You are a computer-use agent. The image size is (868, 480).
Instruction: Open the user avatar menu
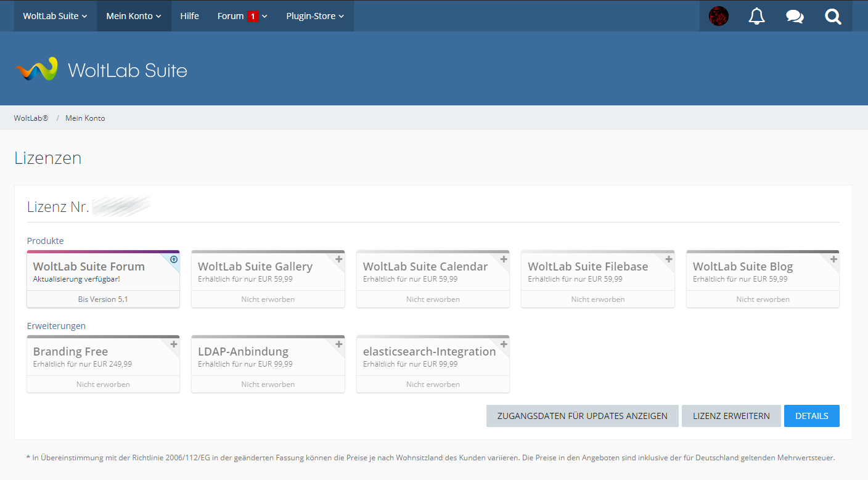(719, 16)
